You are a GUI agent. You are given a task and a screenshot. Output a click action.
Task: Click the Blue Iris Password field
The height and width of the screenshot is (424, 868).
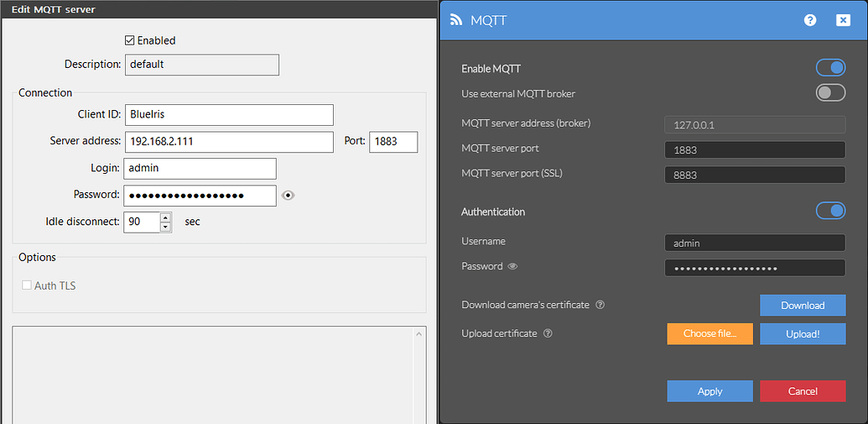point(200,196)
